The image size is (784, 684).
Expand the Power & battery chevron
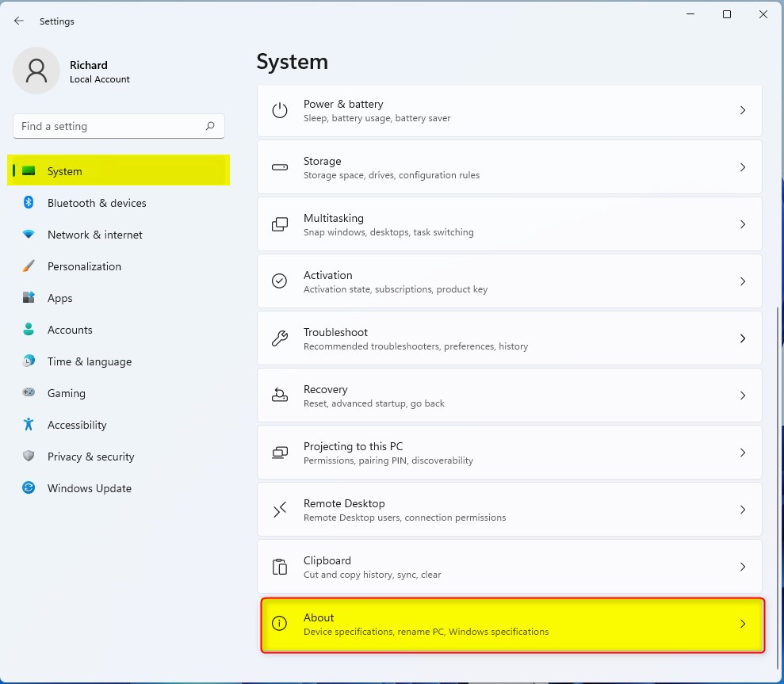pyautogui.click(x=743, y=110)
